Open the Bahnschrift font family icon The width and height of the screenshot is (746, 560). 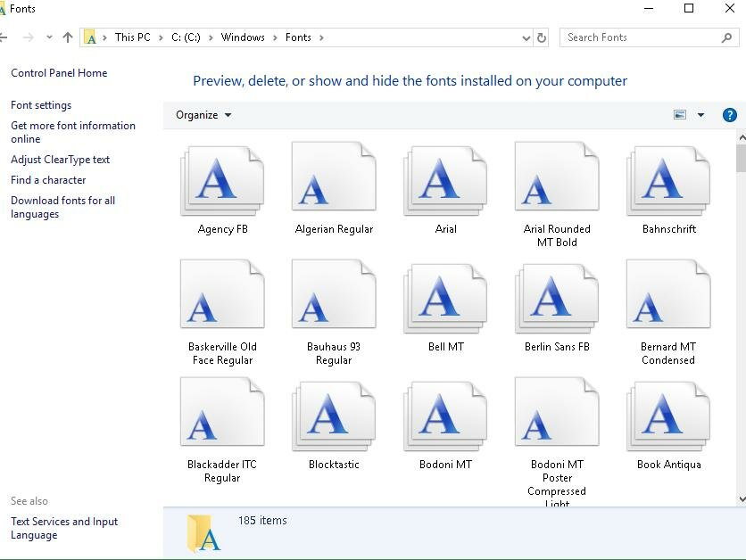pyautogui.click(x=668, y=181)
